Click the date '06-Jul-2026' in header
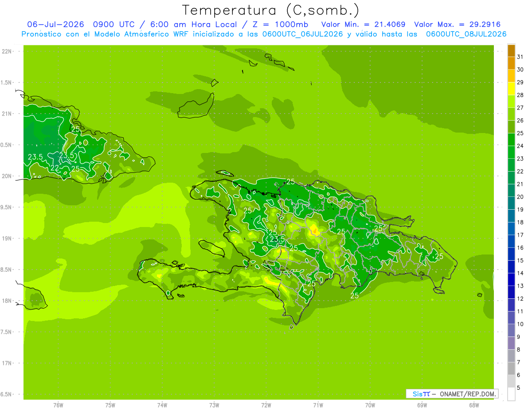The image size is (532, 411). (56, 24)
